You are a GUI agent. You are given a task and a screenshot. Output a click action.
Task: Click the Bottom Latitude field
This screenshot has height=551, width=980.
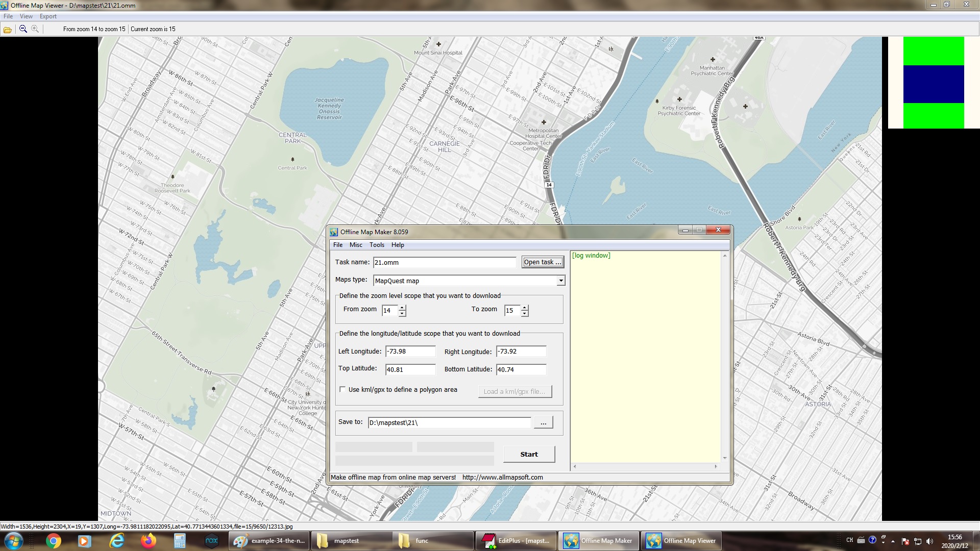click(521, 369)
